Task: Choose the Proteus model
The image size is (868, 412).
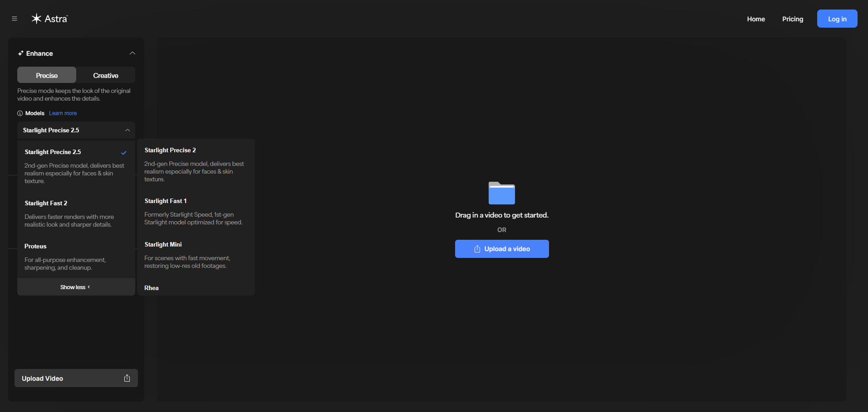Action: point(76,257)
